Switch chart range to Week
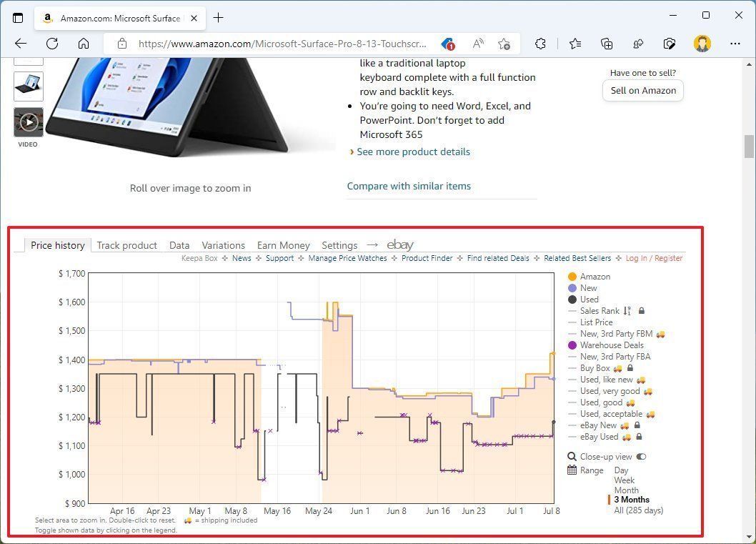Image resolution: width=756 pixels, height=544 pixels. 623,480
